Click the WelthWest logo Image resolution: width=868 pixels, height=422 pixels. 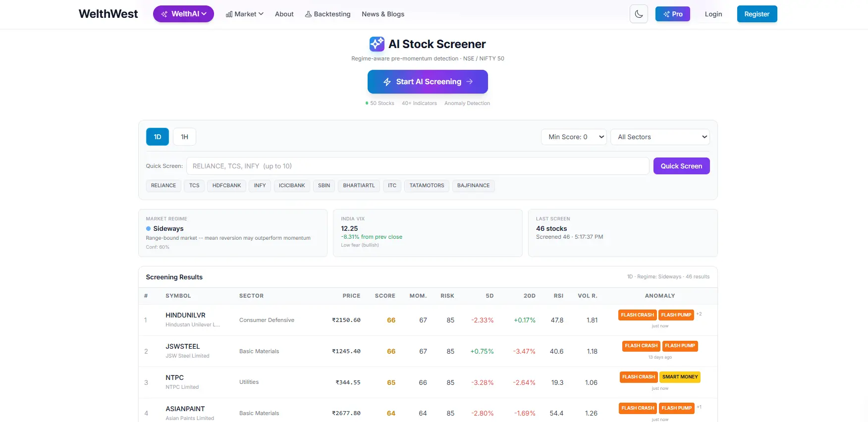pos(108,14)
